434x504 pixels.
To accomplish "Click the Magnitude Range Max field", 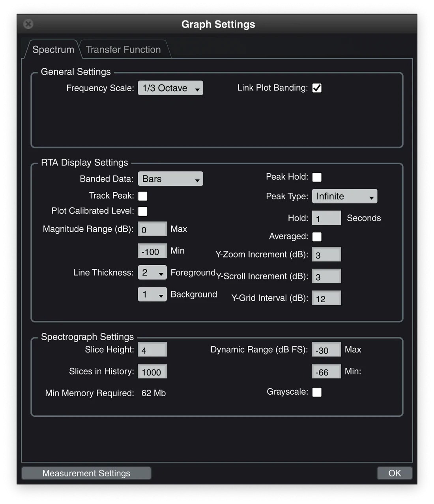I will pos(152,229).
